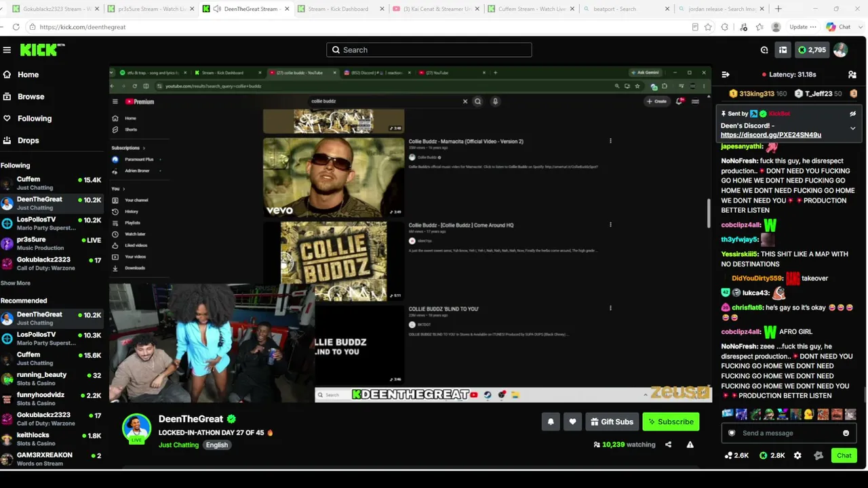Open GAM3RXREAKON recommended channel

(x=51, y=459)
